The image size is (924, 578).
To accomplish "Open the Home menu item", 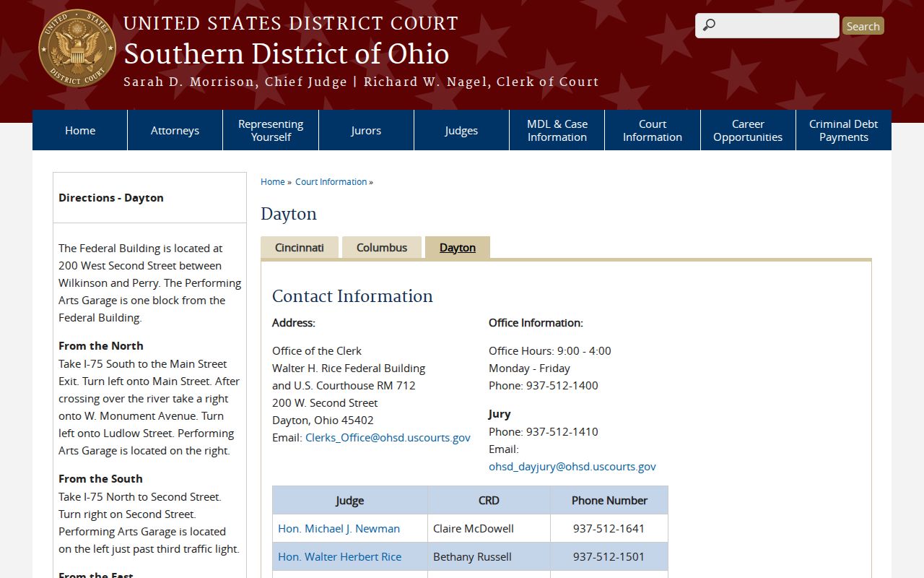I will (80, 130).
